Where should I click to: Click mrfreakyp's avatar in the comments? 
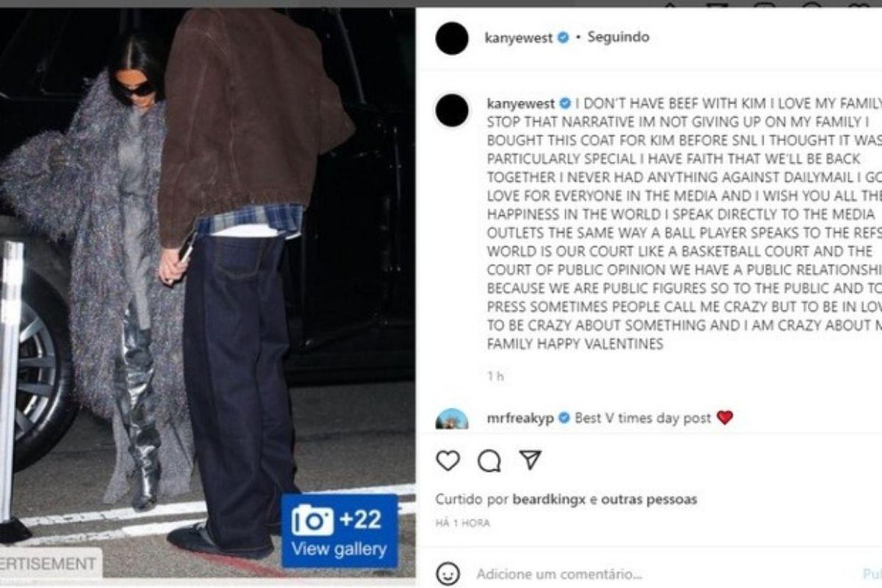coord(452,420)
